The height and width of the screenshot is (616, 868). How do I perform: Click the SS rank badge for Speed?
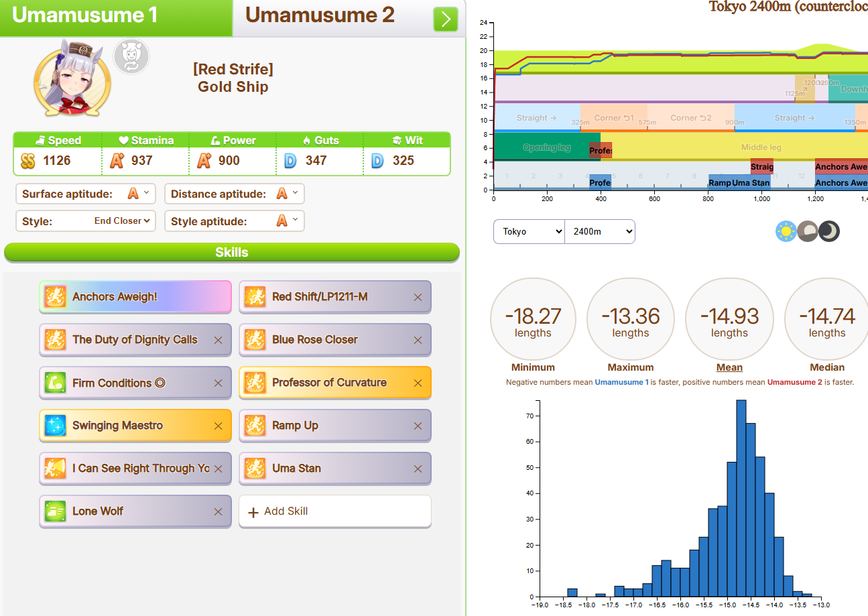click(x=27, y=161)
